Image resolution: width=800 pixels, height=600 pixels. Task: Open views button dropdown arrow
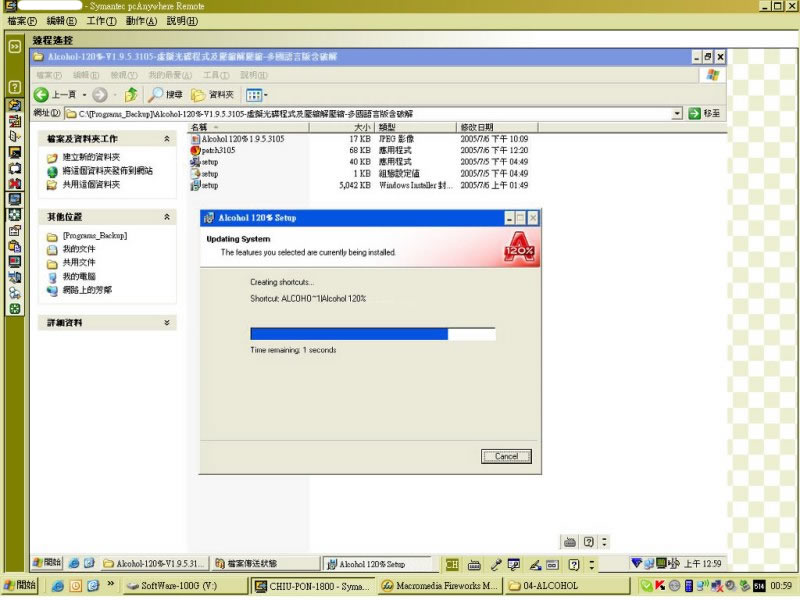(266, 95)
